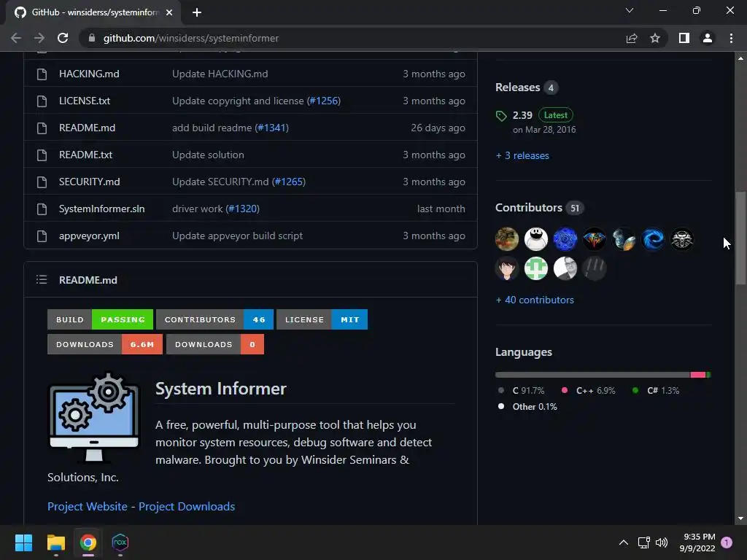This screenshot has height=560, width=747.
Task: Open first contributor avatar in Contributors
Action: (507, 239)
